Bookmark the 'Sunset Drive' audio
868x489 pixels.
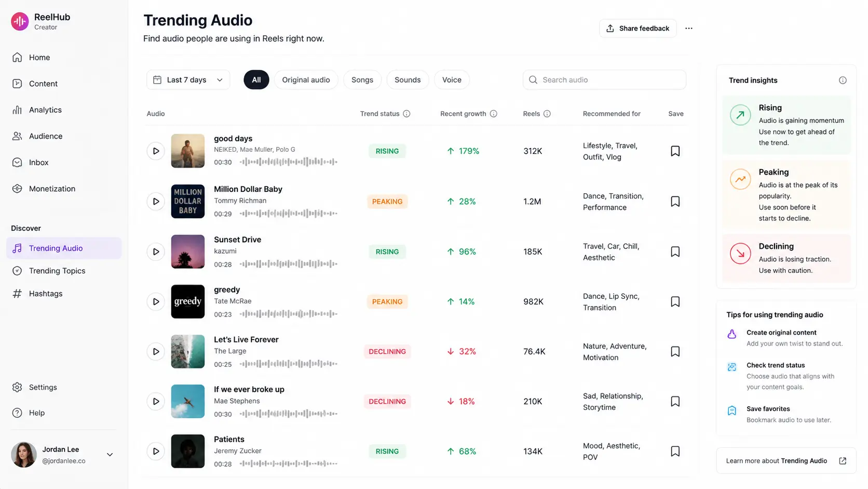(x=675, y=252)
